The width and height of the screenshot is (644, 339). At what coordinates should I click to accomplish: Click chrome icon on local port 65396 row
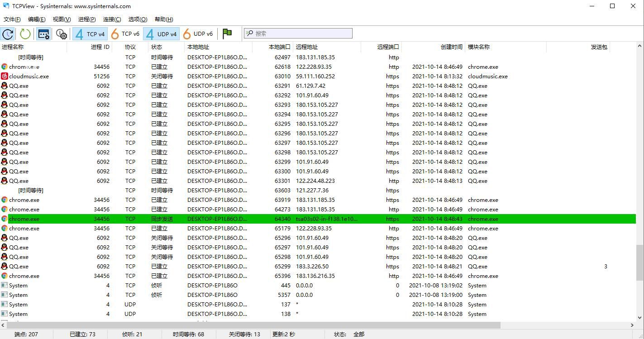coord(5,276)
